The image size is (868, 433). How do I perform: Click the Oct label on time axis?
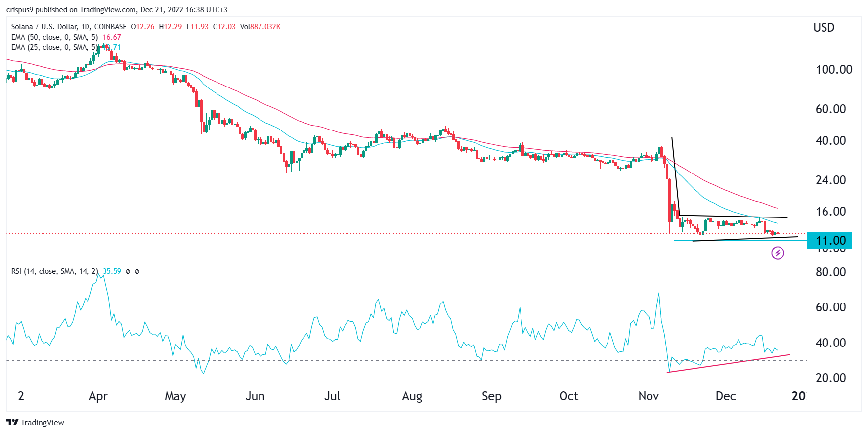[x=568, y=396]
